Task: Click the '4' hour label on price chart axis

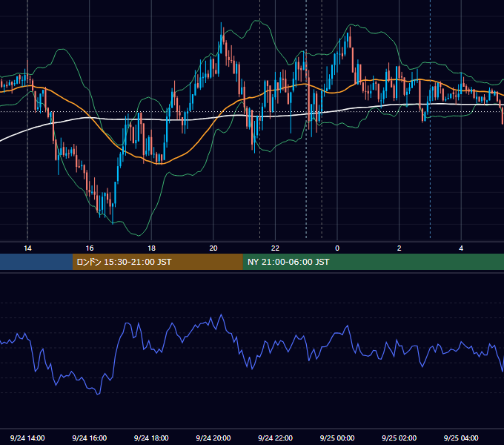Action: click(x=461, y=248)
